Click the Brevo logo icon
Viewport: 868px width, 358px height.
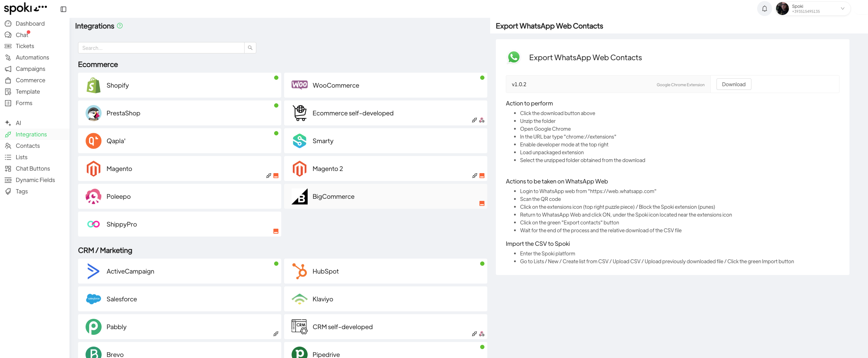point(93,353)
